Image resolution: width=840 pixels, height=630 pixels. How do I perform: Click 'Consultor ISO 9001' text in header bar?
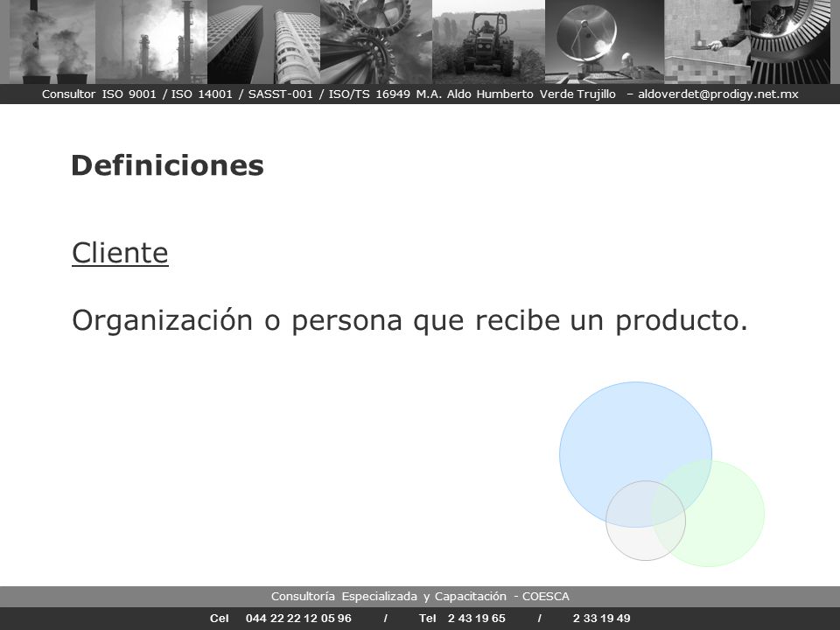99,94
